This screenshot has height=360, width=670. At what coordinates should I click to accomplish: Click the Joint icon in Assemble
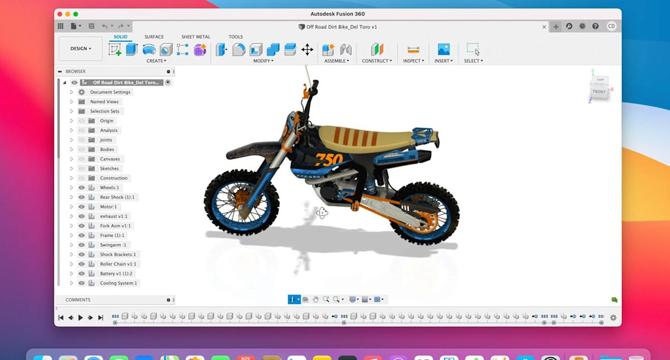coord(346,50)
